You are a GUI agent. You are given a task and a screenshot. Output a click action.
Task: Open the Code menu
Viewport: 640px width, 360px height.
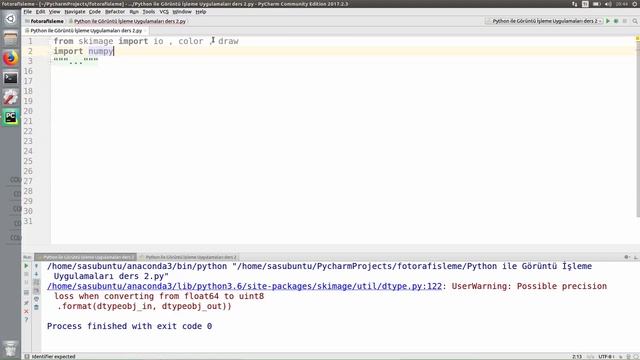95,12
